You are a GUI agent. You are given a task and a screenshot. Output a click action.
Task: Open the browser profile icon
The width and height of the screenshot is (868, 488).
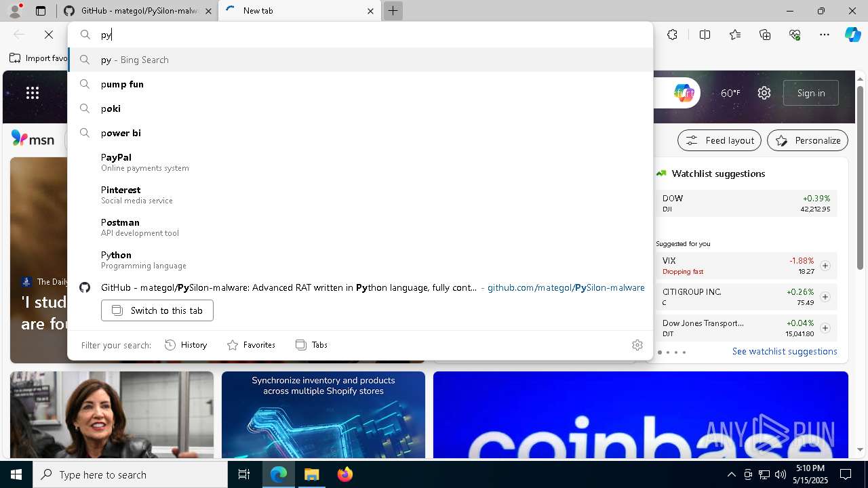tap(15, 11)
